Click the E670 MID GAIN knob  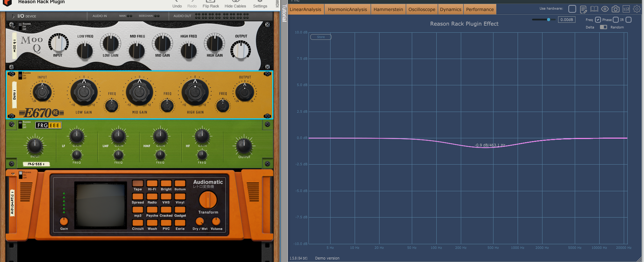click(140, 92)
